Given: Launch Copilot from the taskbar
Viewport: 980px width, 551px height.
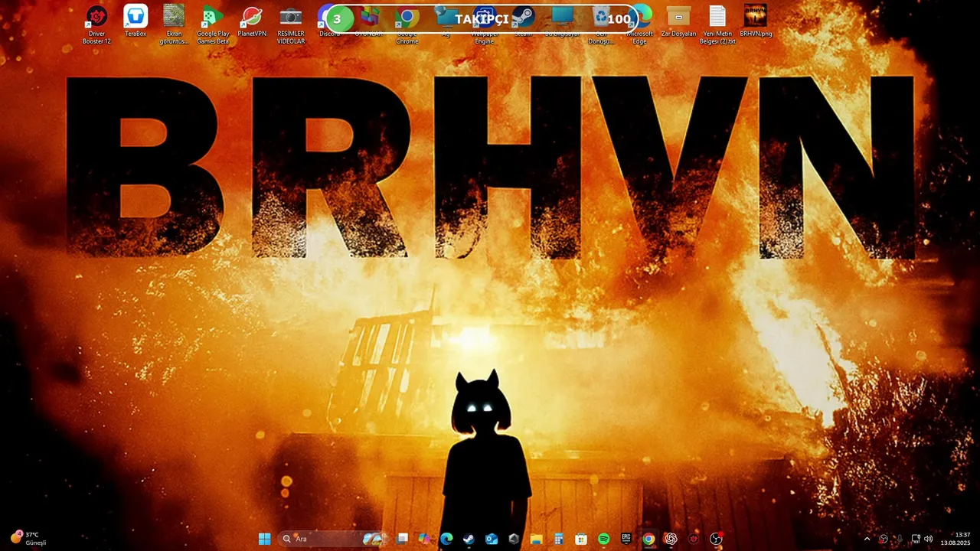Looking at the screenshot, I should point(424,539).
